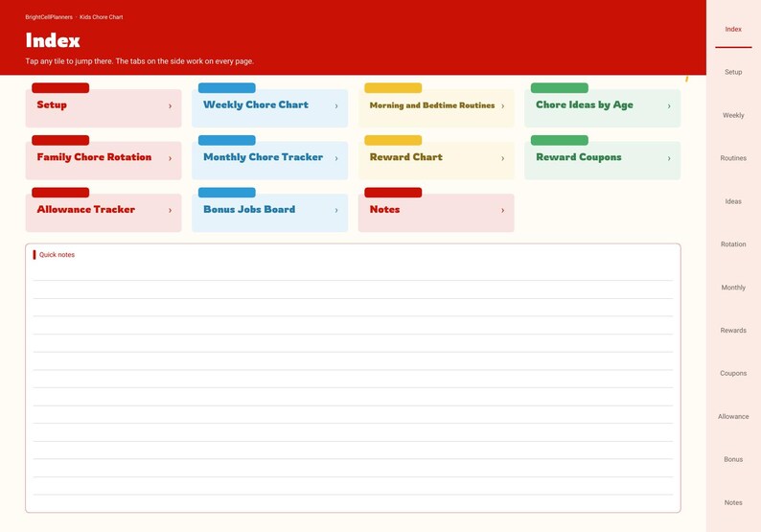Open the Reward Chart tile
The height and width of the screenshot is (532, 761).
[436, 160]
